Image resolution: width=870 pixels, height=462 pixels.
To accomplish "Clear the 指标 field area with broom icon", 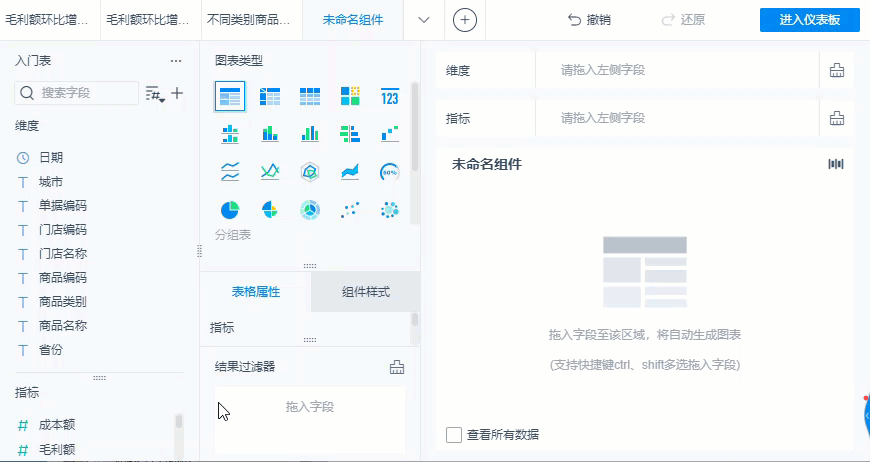I will click(x=837, y=118).
